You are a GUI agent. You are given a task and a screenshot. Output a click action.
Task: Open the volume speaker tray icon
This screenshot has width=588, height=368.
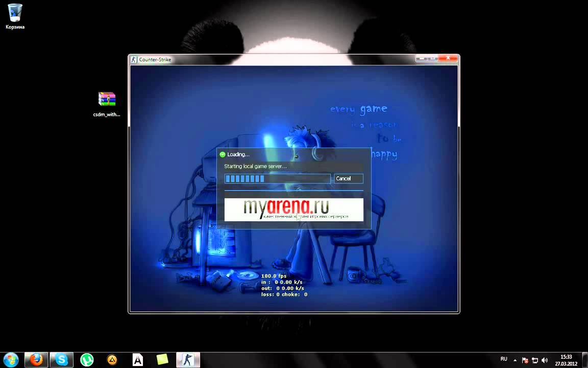point(545,360)
